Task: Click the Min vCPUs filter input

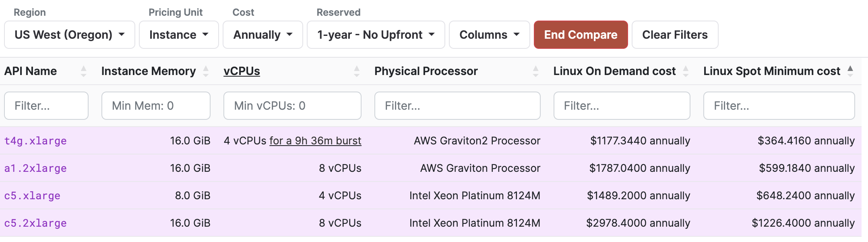Action: [x=292, y=106]
